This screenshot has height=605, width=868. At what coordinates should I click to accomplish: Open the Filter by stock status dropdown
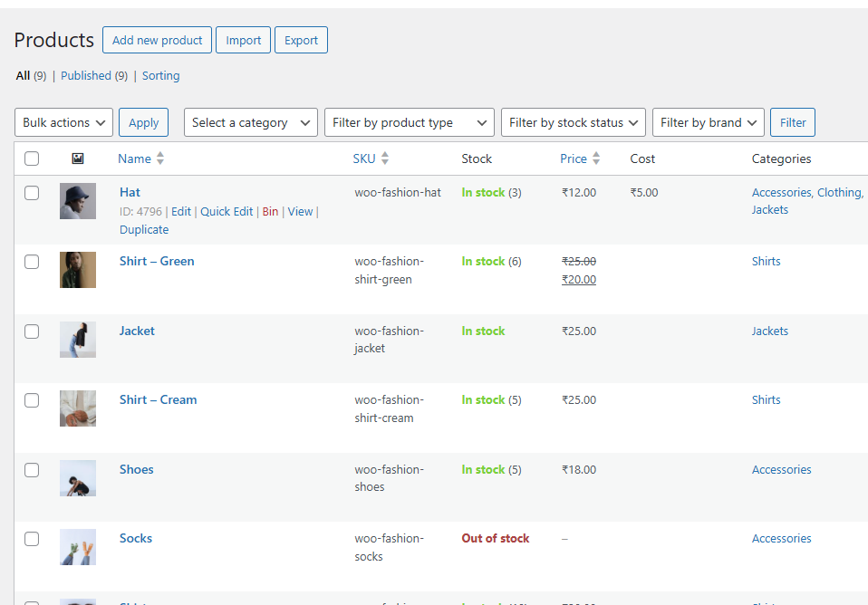[x=573, y=122]
